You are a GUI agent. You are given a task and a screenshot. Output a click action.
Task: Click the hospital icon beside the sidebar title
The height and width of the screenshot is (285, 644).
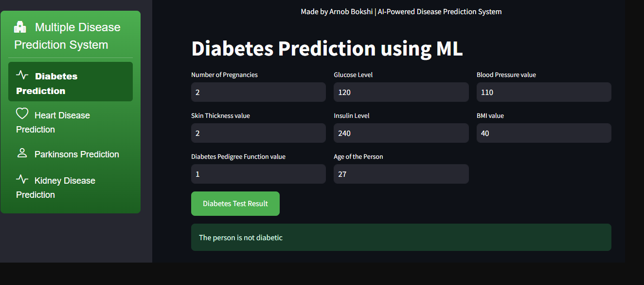[x=20, y=27]
